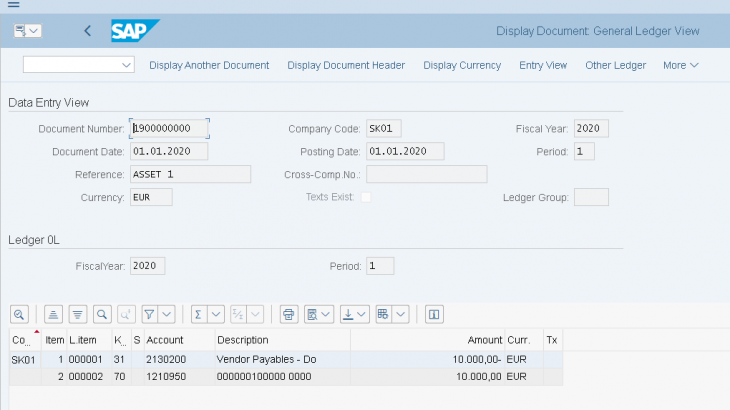Image resolution: width=730 pixels, height=410 pixels.
Task: Click the Cross-Comp.No. field
Action: pos(426,174)
